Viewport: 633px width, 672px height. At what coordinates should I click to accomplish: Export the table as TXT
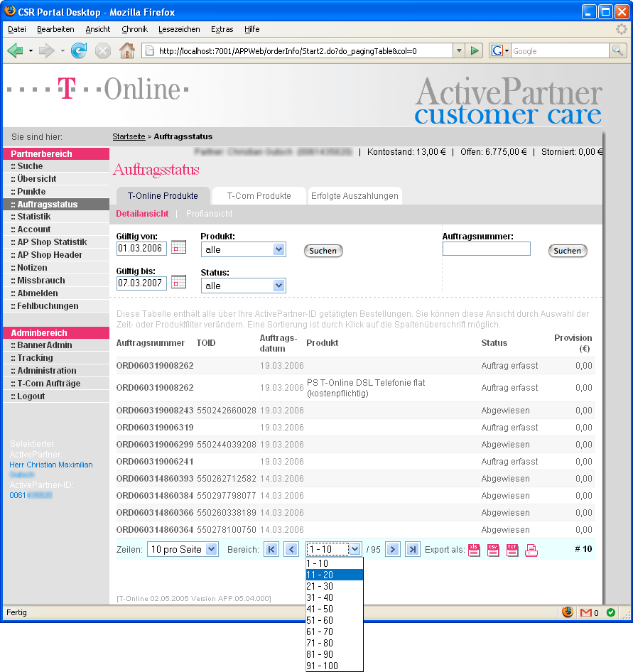(512, 550)
